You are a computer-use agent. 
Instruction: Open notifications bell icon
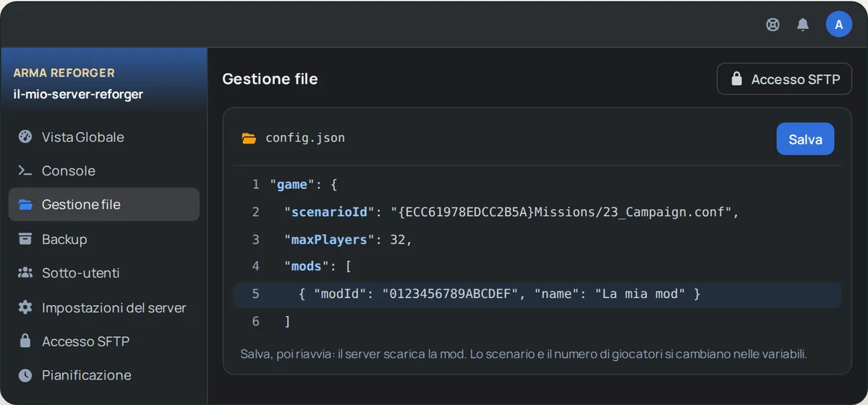[x=803, y=25]
